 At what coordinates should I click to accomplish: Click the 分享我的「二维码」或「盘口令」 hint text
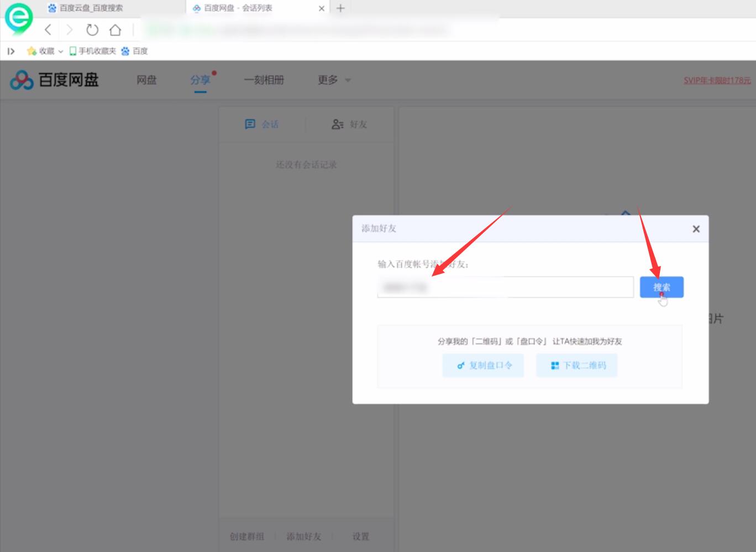pos(530,341)
